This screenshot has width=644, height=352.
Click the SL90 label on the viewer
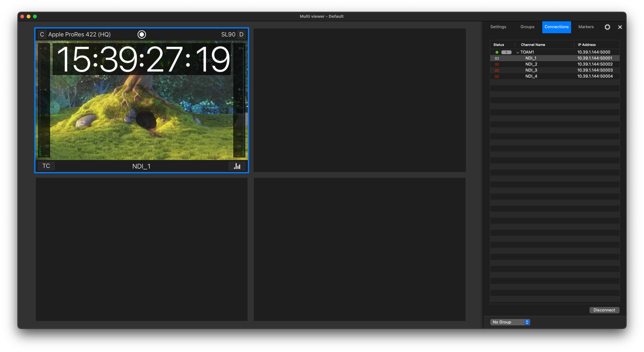228,35
